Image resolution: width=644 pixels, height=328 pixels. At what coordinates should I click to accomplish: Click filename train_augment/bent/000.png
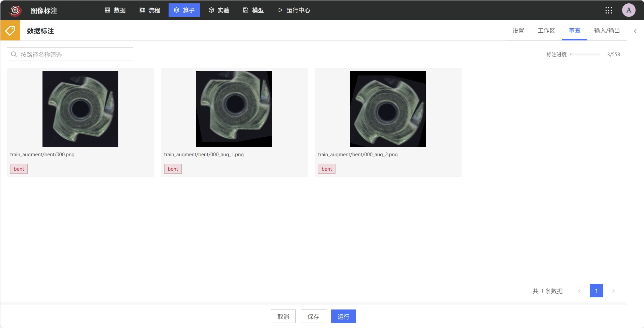(x=42, y=155)
